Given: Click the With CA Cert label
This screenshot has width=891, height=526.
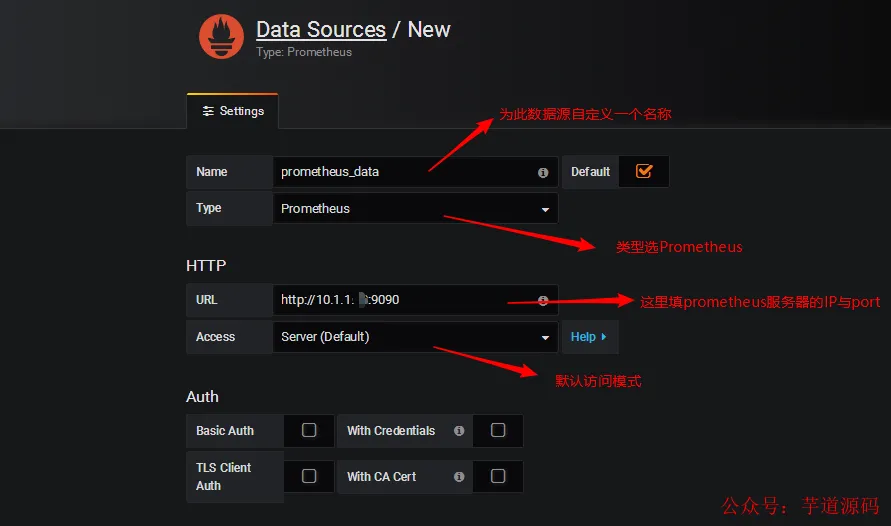Looking at the screenshot, I should (x=381, y=477).
